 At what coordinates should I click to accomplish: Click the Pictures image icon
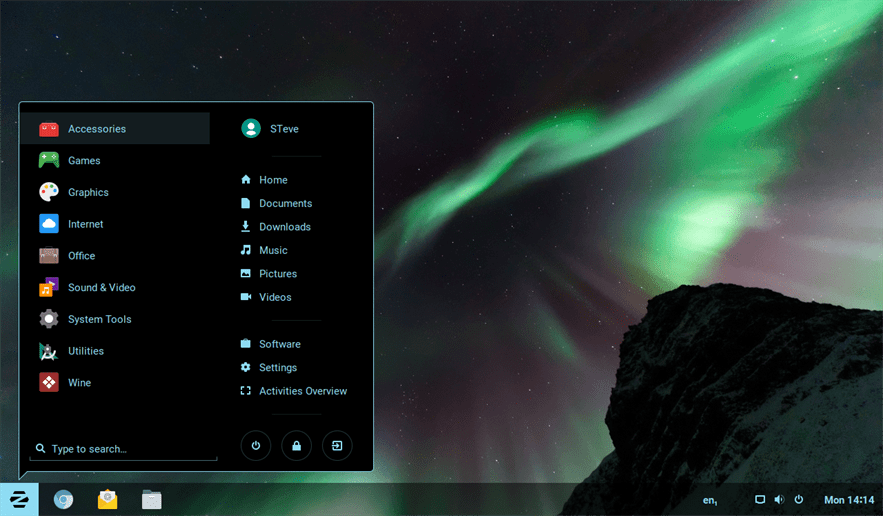[246, 273]
